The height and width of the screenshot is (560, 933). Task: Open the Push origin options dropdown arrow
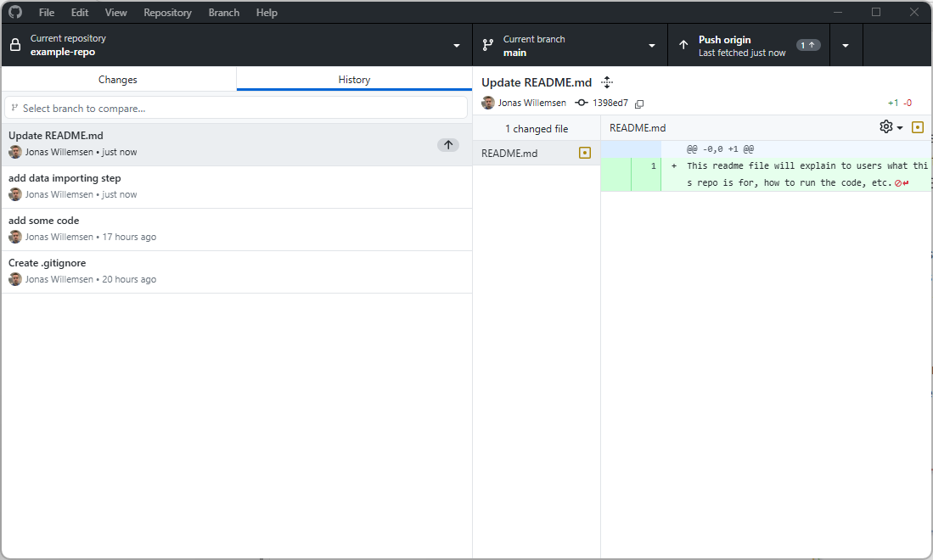tap(846, 46)
